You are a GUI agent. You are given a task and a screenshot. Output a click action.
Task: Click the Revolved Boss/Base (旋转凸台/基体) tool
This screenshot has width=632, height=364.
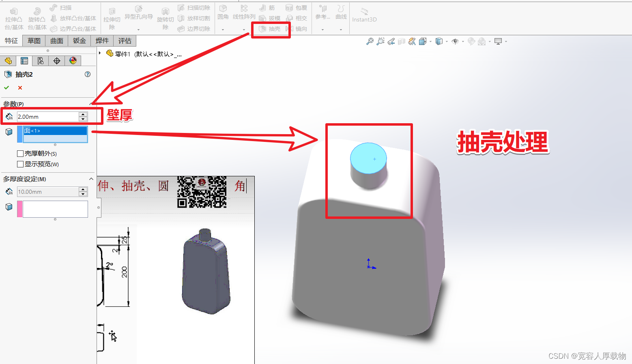(37, 19)
